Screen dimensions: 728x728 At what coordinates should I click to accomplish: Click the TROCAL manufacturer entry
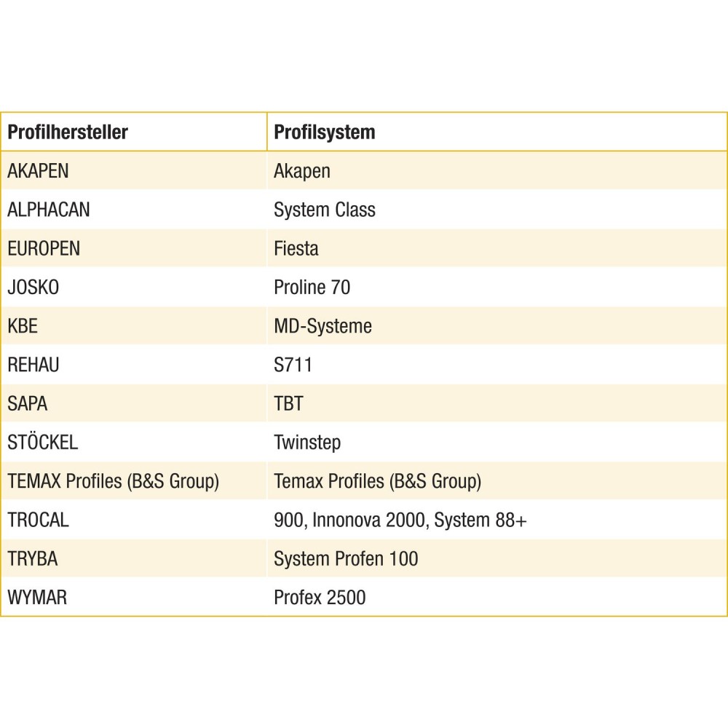tap(38, 520)
